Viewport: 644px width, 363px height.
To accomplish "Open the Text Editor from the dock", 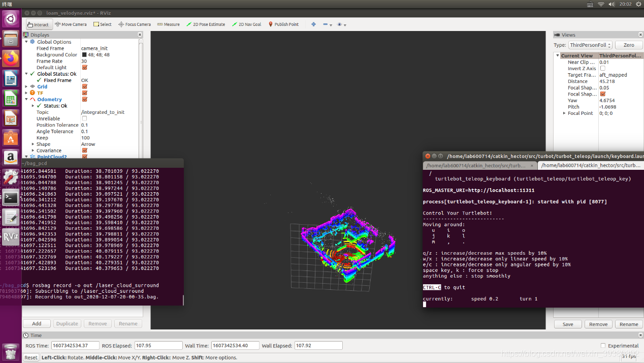I will click(10, 217).
